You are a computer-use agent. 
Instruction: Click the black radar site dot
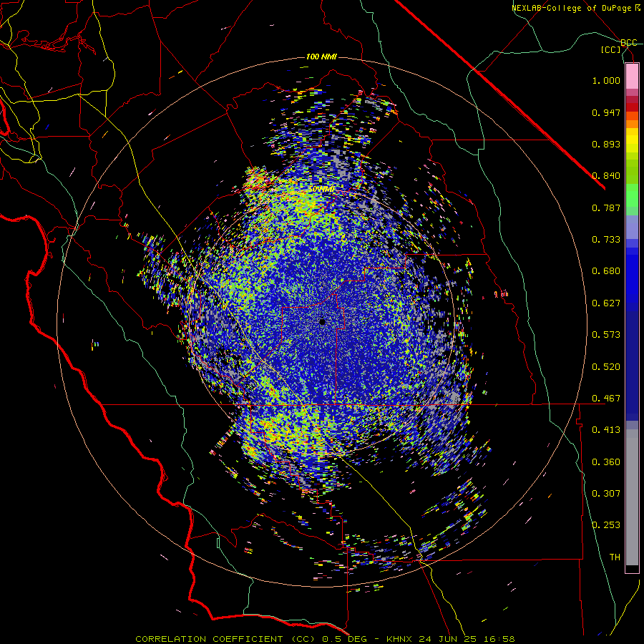(x=323, y=322)
